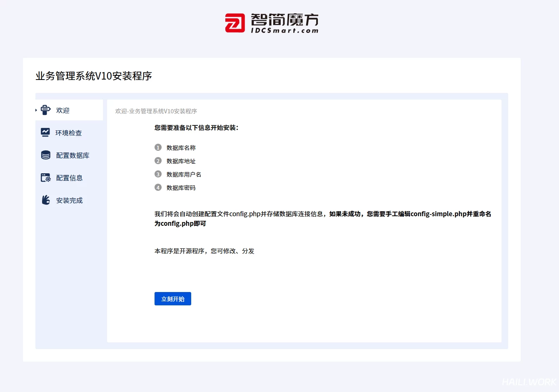Click the signpost icon beside 欢迎
The height and width of the screenshot is (392, 559).
click(46, 110)
